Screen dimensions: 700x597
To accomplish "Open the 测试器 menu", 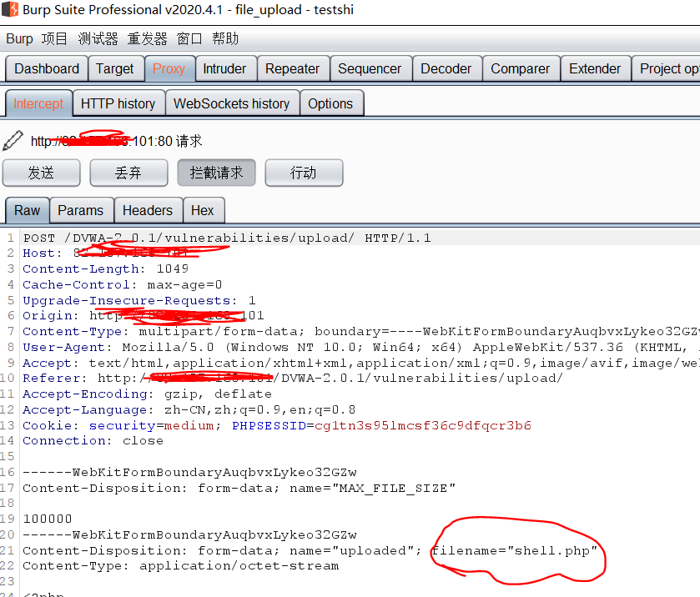I will click(98, 39).
